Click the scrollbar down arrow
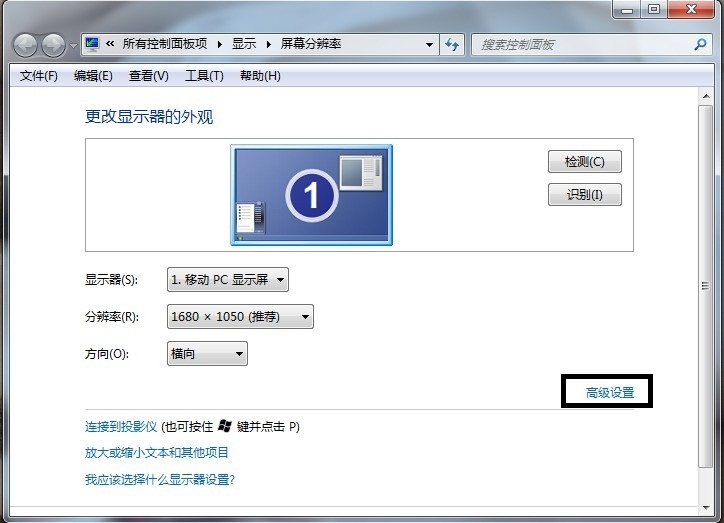This screenshot has width=724, height=523. pos(706,508)
